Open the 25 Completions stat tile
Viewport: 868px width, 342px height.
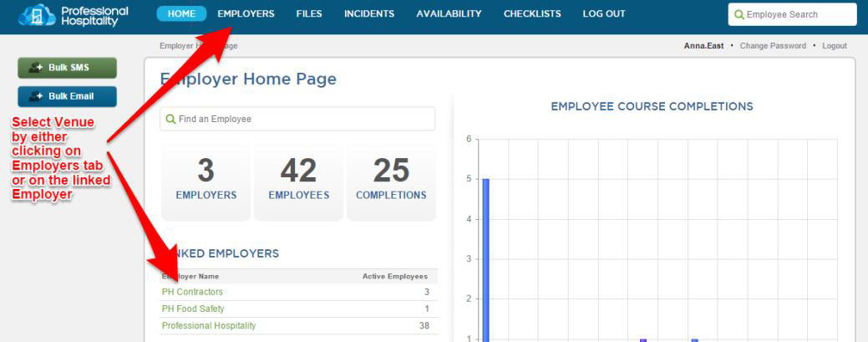click(391, 180)
